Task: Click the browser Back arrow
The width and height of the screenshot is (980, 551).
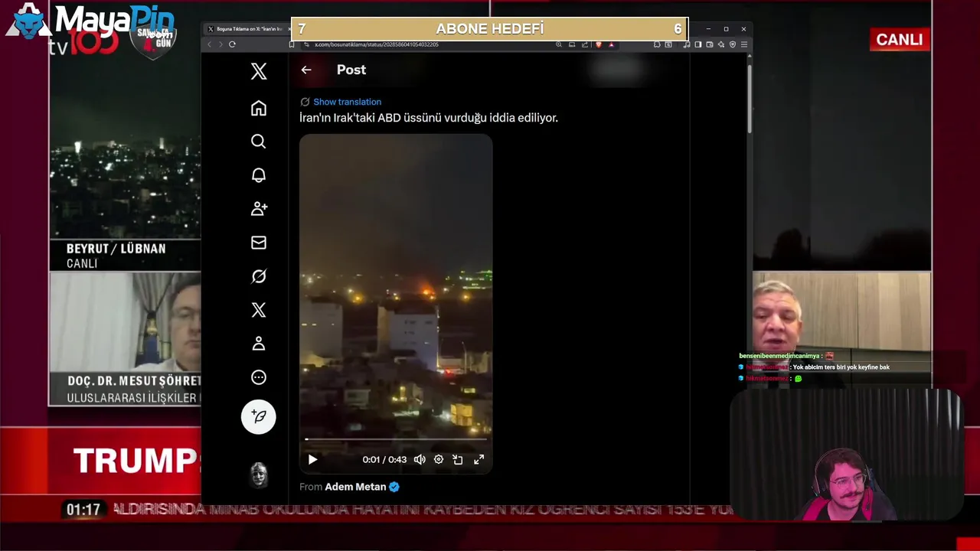Action: click(210, 44)
